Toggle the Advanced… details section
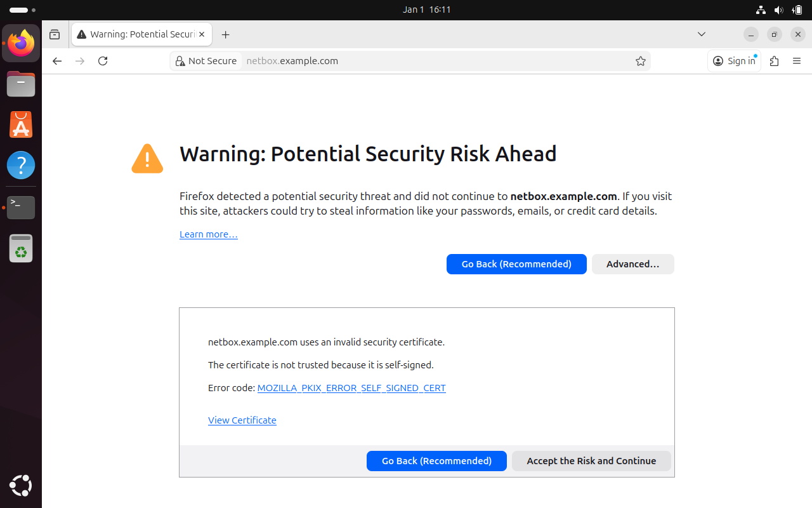Image resolution: width=812 pixels, height=508 pixels. tap(632, 264)
